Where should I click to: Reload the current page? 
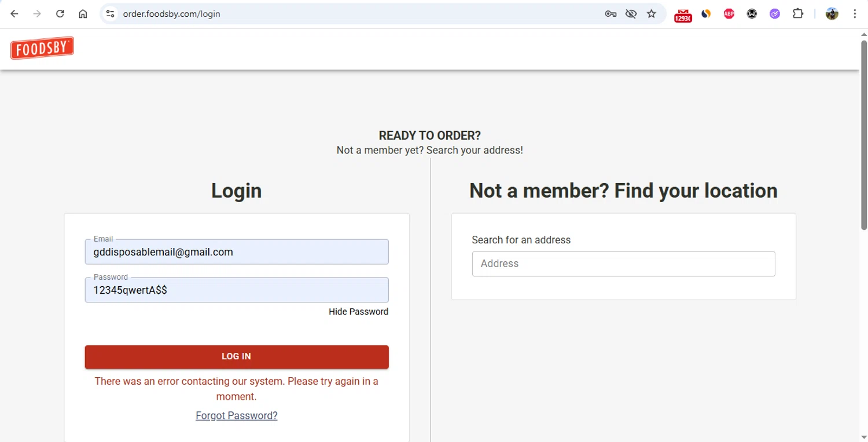pos(60,14)
